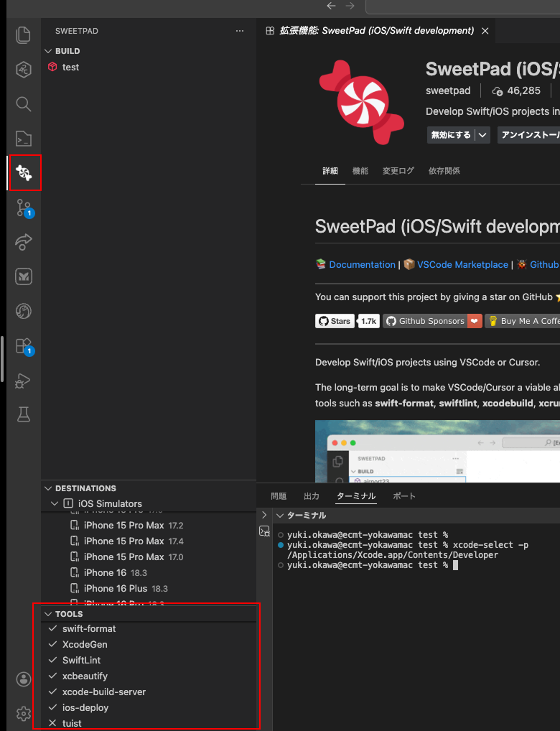Open the Extensions view icon
The image size is (560, 731).
tap(24, 346)
